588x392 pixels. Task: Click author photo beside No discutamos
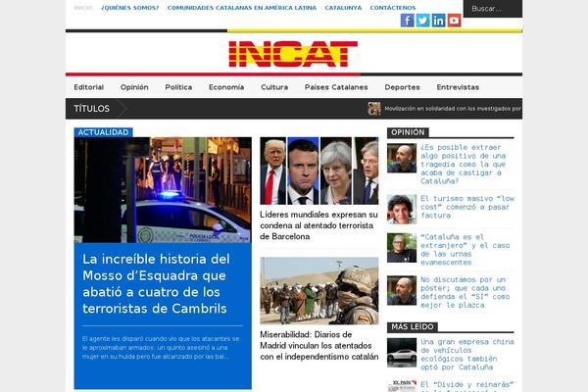(402, 290)
